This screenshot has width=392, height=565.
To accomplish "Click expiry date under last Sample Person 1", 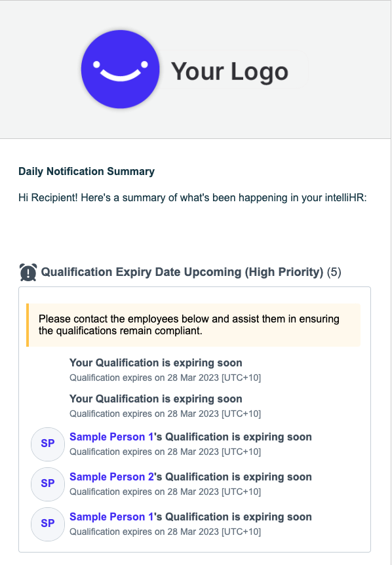I will [x=165, y=532].
